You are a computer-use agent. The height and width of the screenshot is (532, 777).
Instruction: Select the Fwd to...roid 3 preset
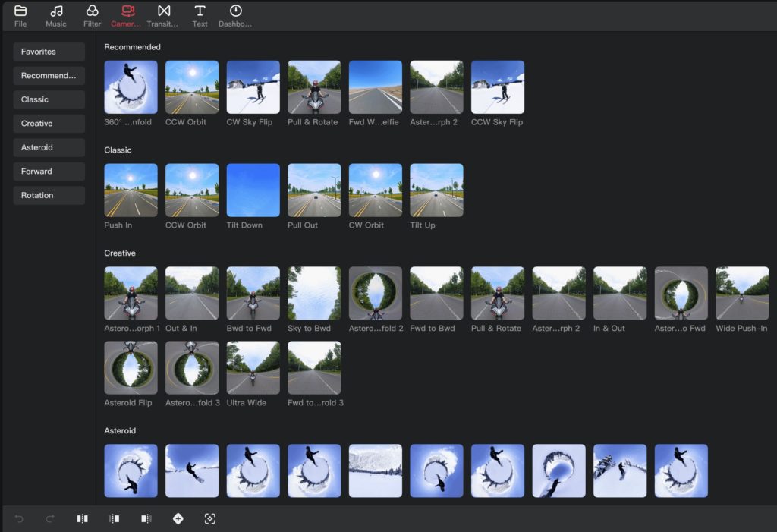tap(314, 368)
